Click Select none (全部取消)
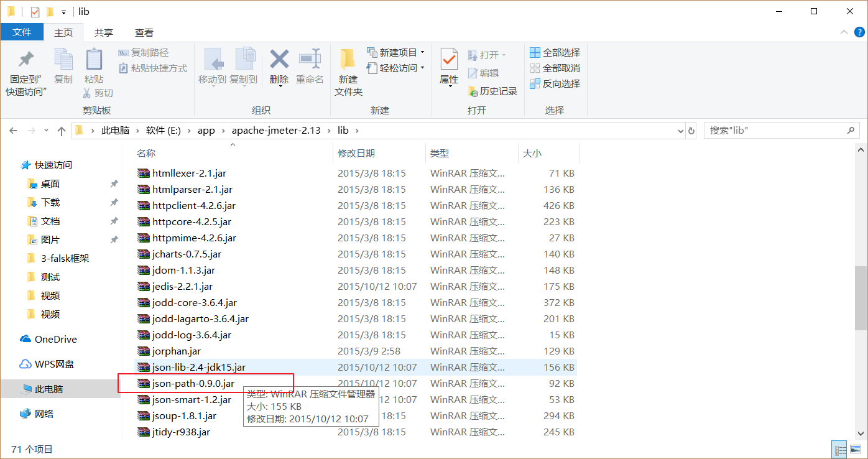Image resolution: width=868 pixels, height=459 pixels. (555, 68)
